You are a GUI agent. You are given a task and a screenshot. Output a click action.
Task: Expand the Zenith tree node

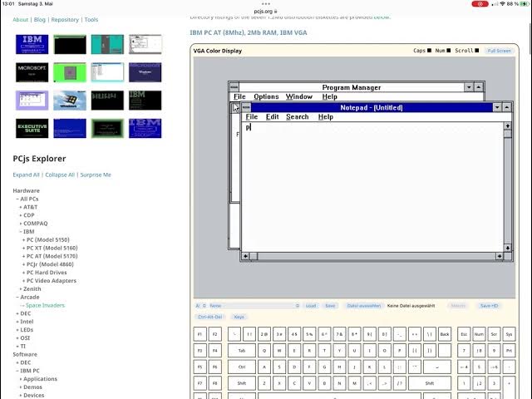(30, 288)
